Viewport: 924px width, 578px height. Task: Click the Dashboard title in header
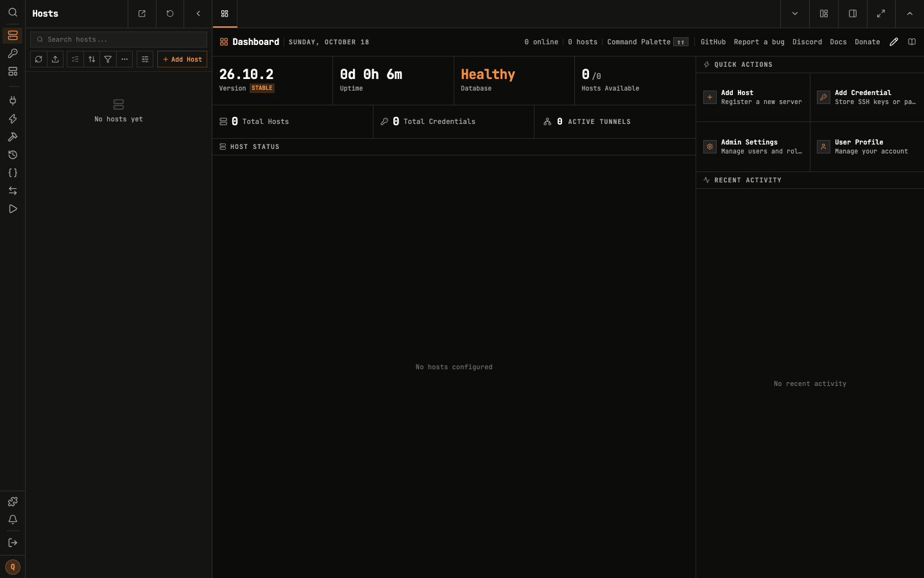click(x=255, y=42)
